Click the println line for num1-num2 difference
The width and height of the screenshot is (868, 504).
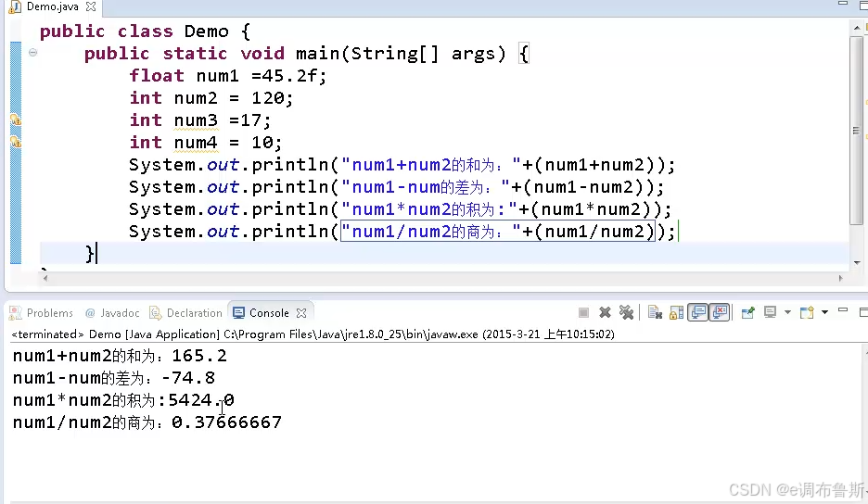396,187
